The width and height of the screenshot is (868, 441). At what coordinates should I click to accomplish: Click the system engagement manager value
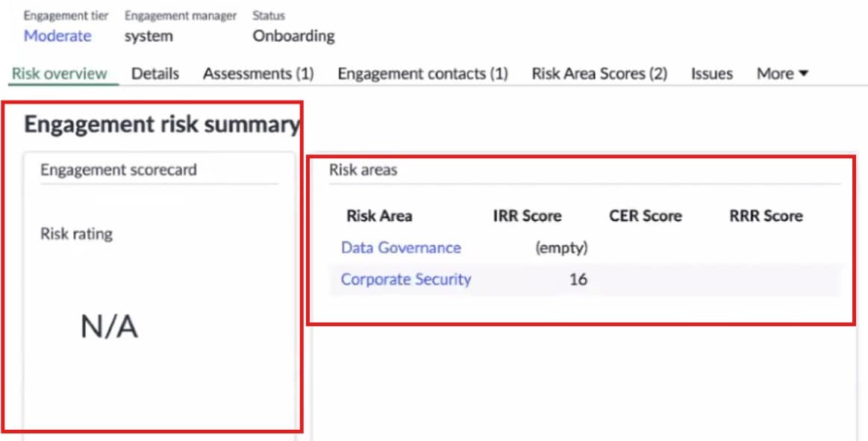[x=149, y=36]
